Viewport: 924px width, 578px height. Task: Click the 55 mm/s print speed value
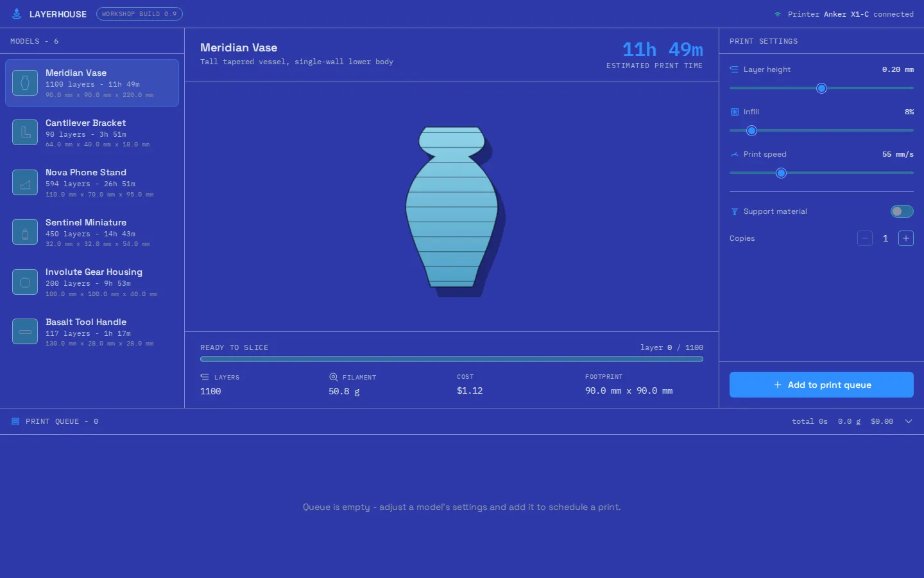click(x=898, y=154)
